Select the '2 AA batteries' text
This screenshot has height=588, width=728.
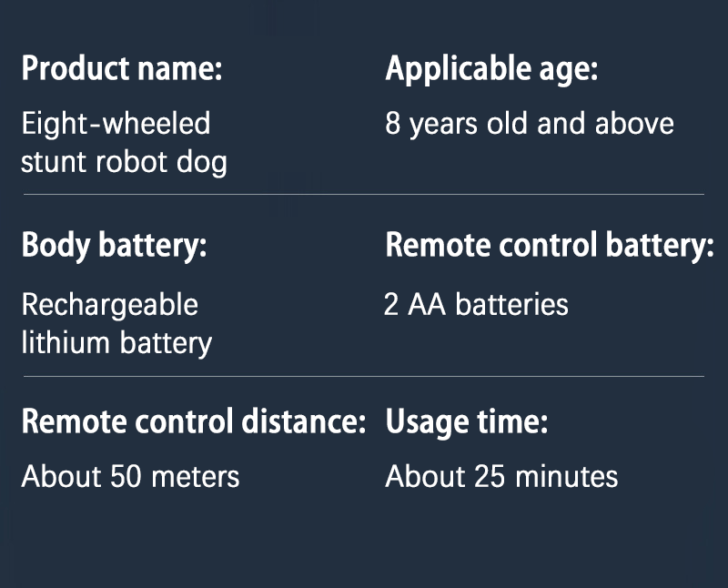pos(476,305)
